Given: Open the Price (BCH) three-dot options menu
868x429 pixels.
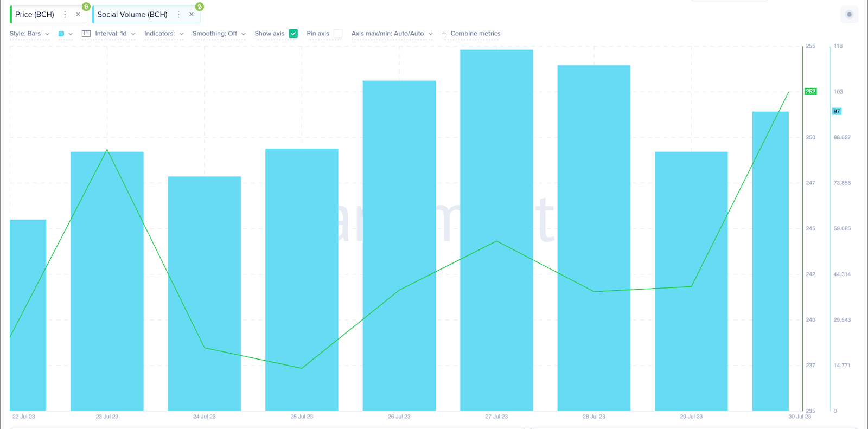Looking at the screenshot, I should (x=65, y=15).
